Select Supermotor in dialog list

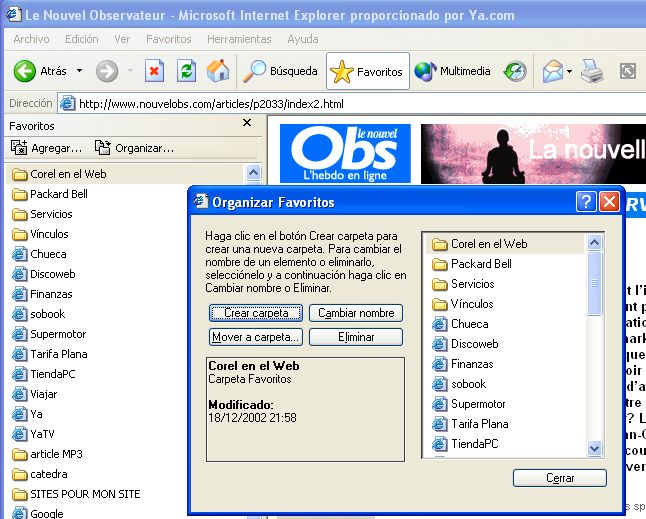pyautogui.click(x=469, y=404)
